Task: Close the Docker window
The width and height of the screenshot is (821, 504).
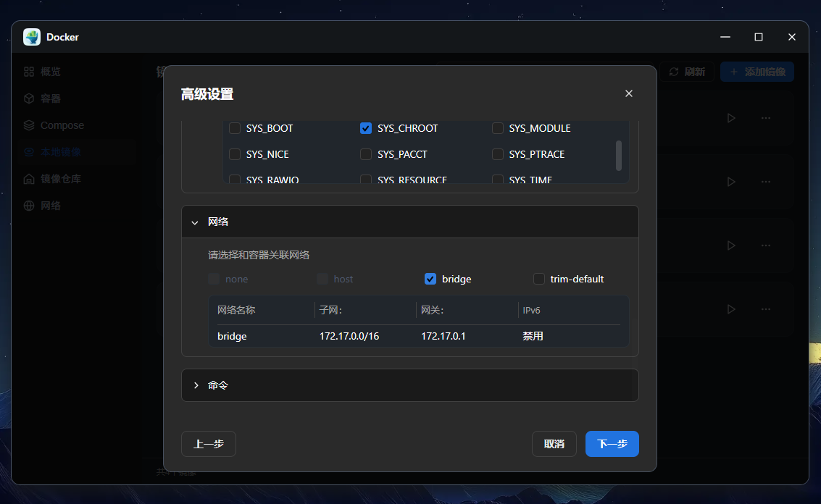Action: (x=792, y=37)
